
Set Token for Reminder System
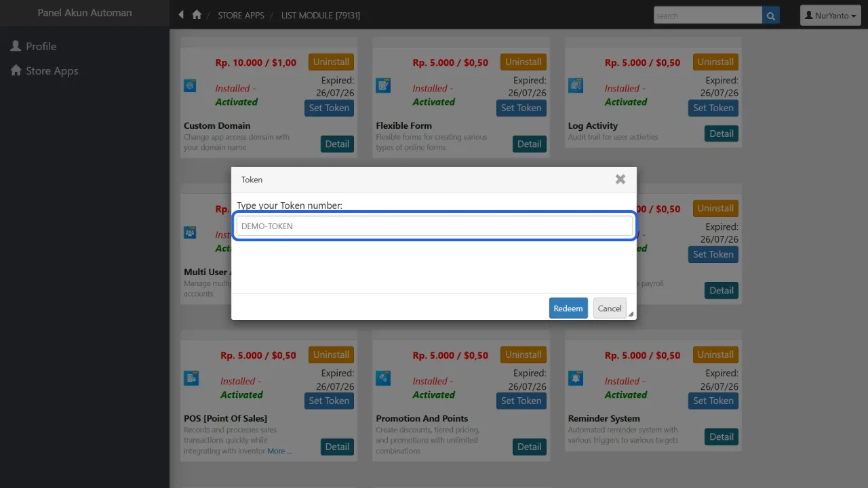point(713,401)
